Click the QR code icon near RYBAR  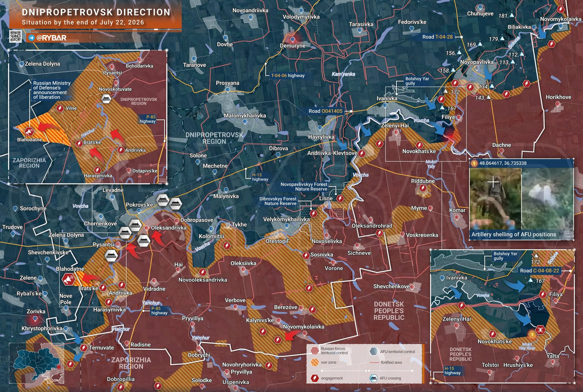(x=15, y=37)
